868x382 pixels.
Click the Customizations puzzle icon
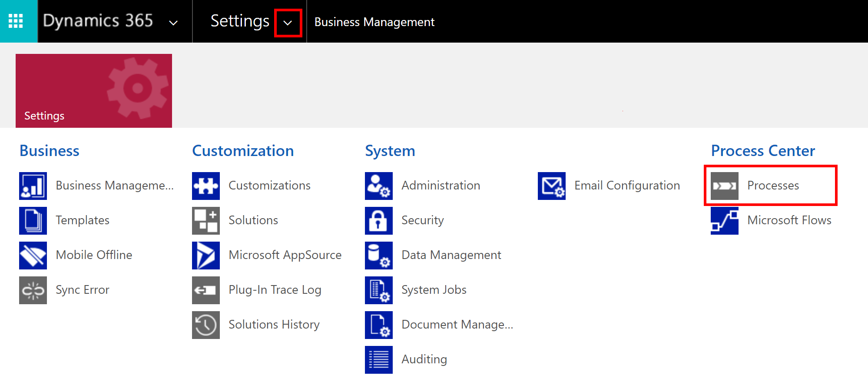[205, 186]
